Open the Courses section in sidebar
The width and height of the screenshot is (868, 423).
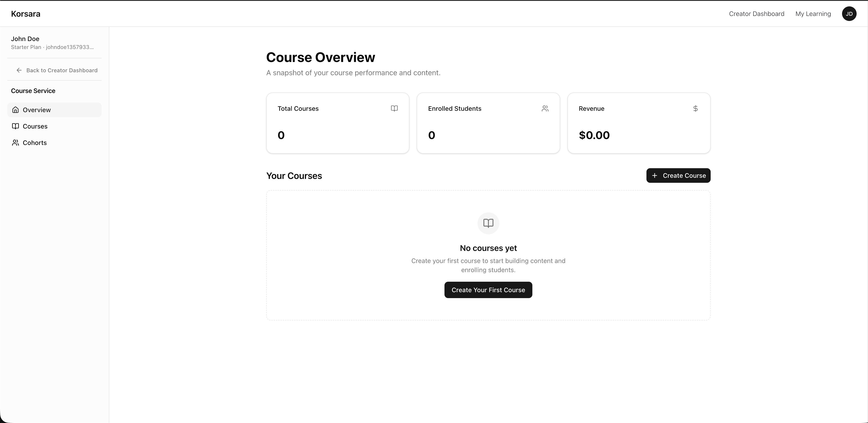coord(35,126)
